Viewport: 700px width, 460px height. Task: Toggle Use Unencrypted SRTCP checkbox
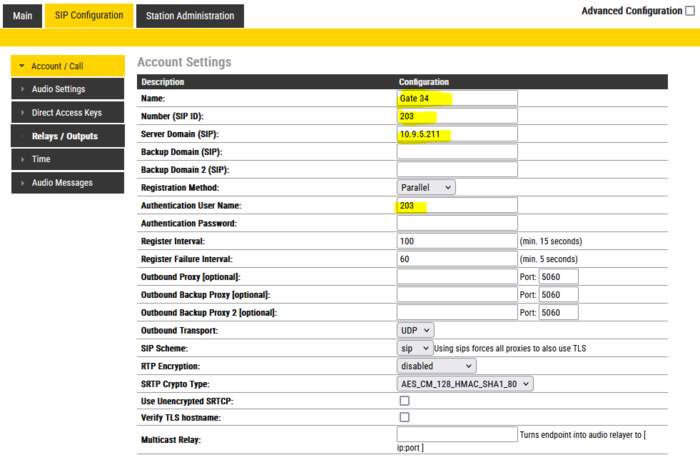click(x=405, y=400)
